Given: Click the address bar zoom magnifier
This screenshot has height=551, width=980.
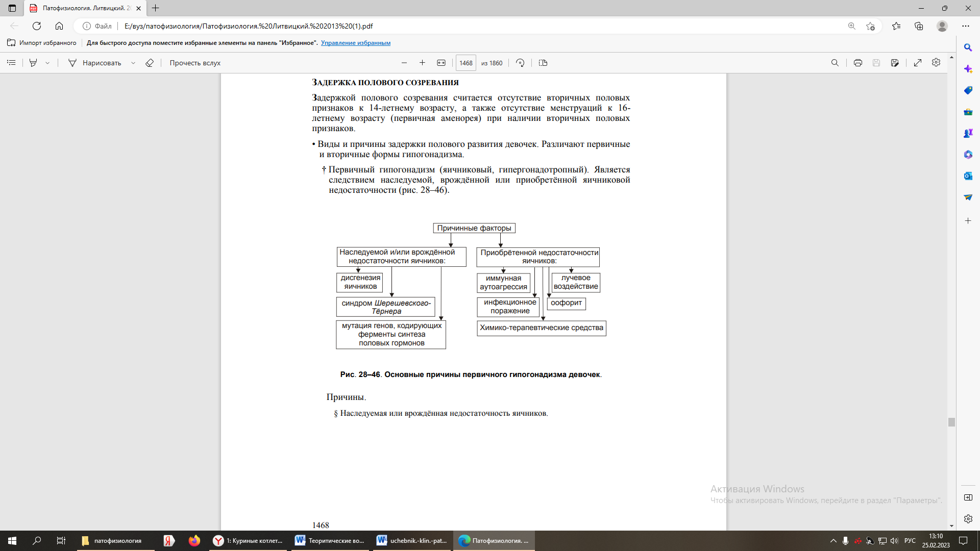Looking at the screenshot, I should [x=852, y=26].
